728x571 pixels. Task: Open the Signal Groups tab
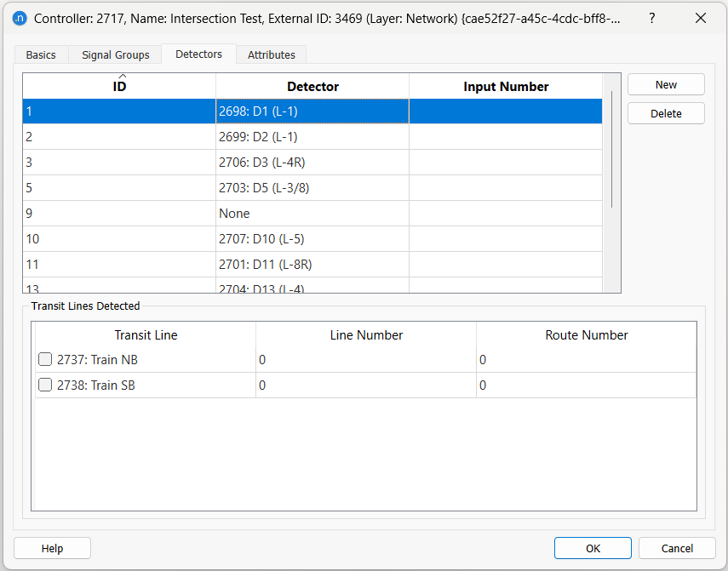click(x=114, y=54)
